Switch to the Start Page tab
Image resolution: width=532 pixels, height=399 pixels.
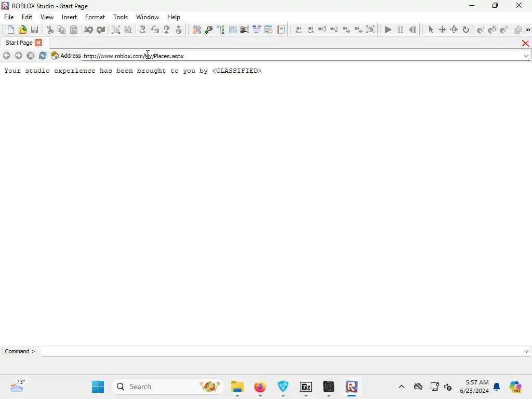19,43
